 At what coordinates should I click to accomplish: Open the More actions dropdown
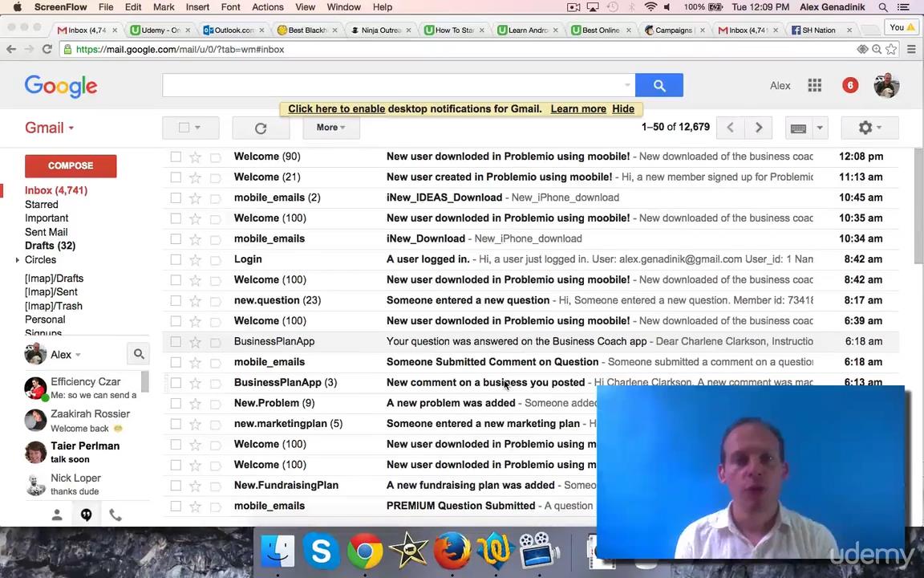coord(330,128)
